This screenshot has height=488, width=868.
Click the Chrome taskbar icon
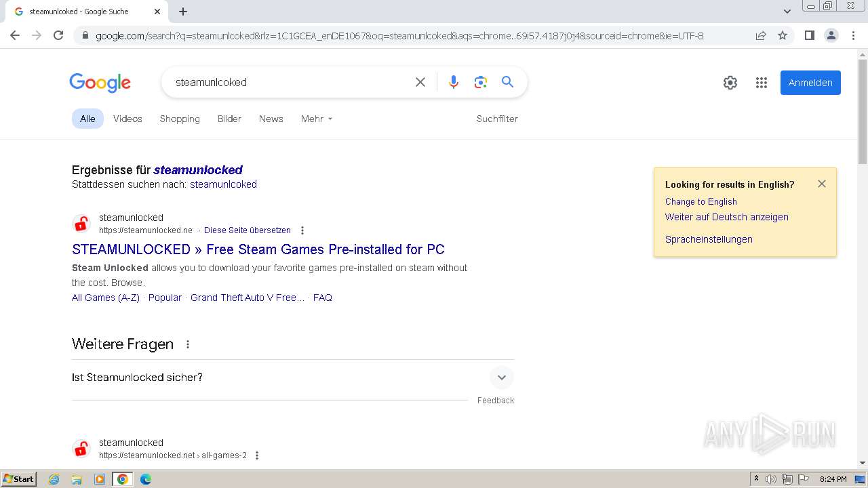point(123,479)
